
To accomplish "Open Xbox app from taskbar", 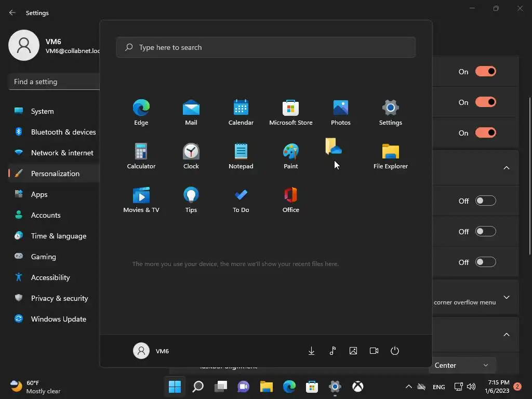I will click(x=357, y=387).
